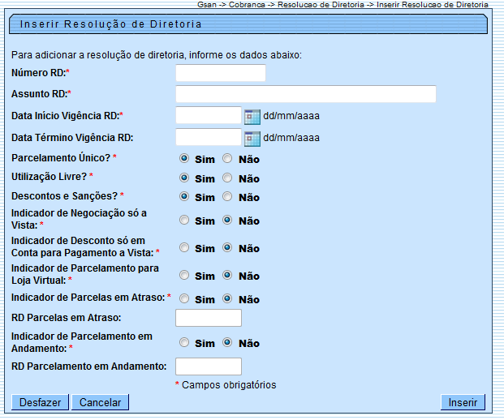
Task: Focus the RD Parcelas em Atraso field
Action: 208,318
